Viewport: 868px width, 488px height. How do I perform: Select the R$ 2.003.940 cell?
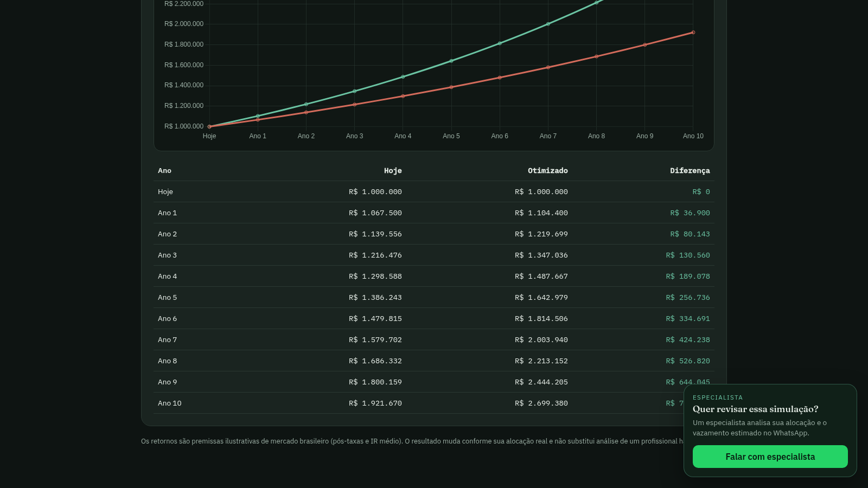tap(541, 339)
